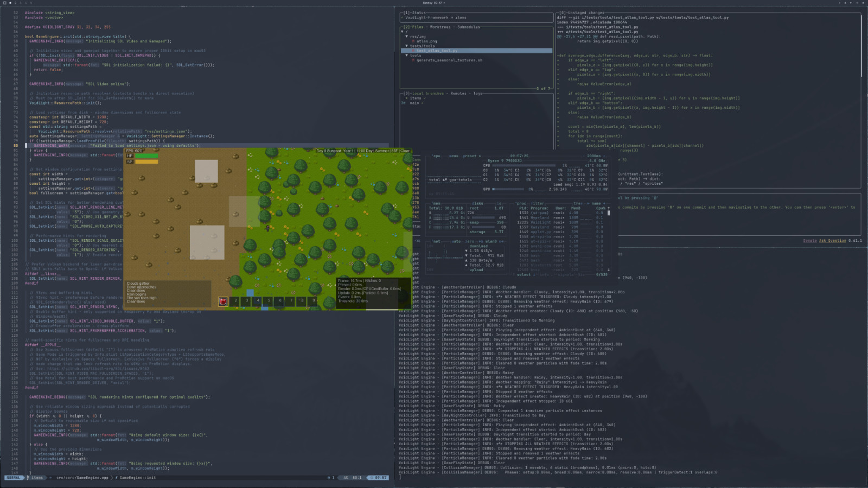868x488 pixels.
Task: Toggle the tree view in btop proc box
Action: [578, 203]
